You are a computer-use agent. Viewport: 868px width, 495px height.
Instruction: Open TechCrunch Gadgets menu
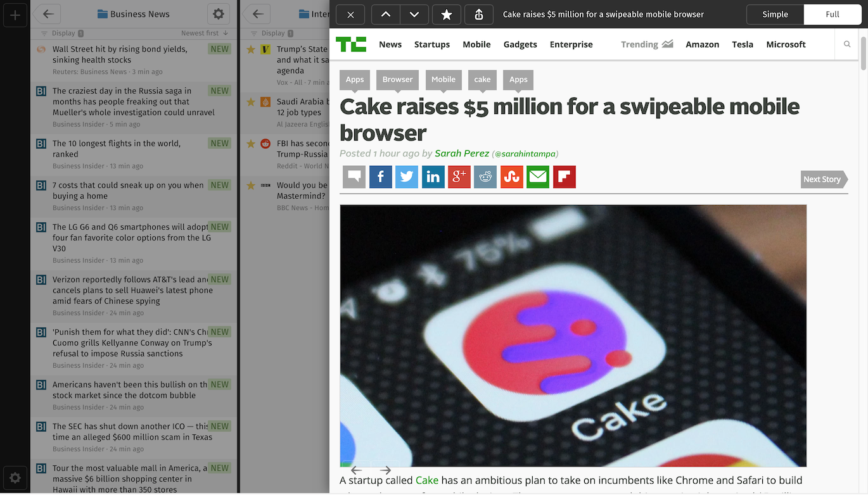[520, 44]
